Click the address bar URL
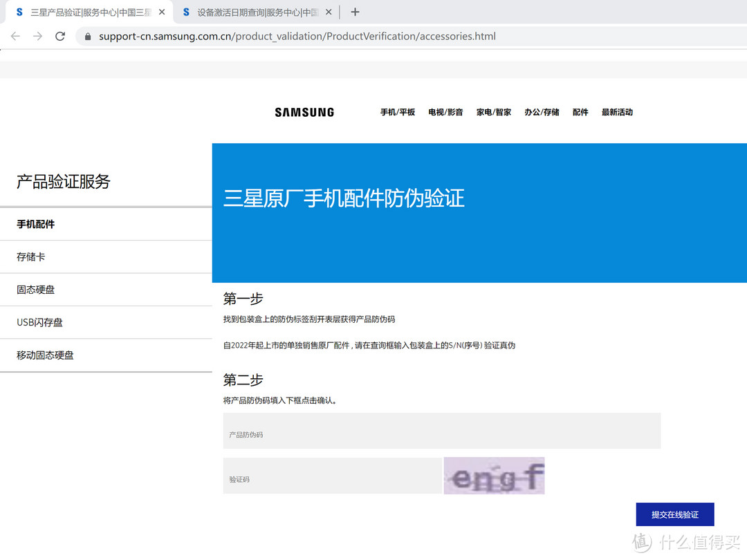747x560 pixels. (297, 36)
